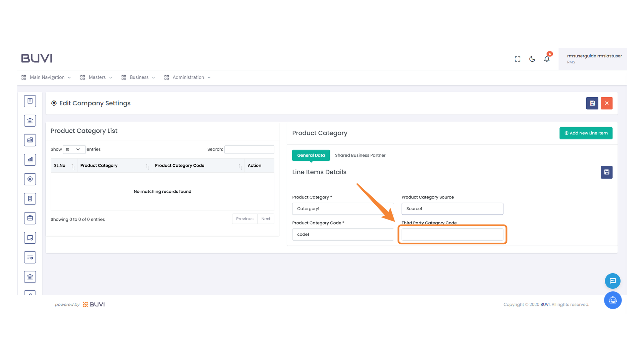
Task: Open the Main Navigation menu
Action: pyautogui.click(x=46, y=77)
